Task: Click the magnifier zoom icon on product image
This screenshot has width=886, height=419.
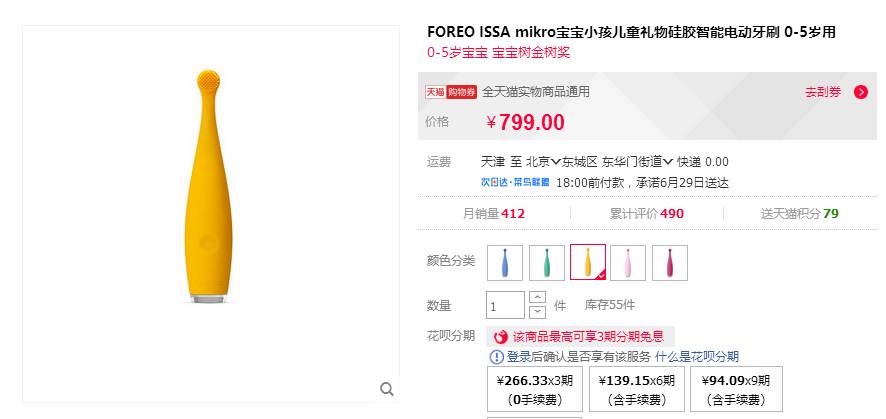Action: pyautogui.click(x=387, y=389)
